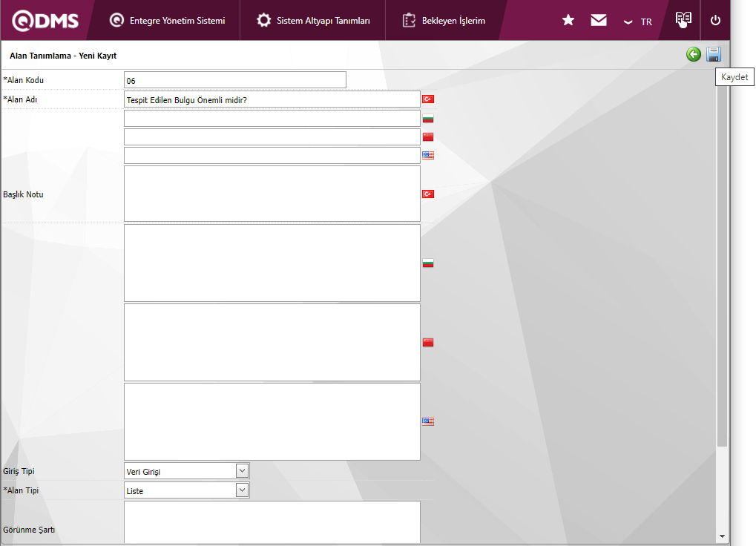Open the messages envelope icon
The width and height of the screenshot is (756, 546).
coord(598,20)
